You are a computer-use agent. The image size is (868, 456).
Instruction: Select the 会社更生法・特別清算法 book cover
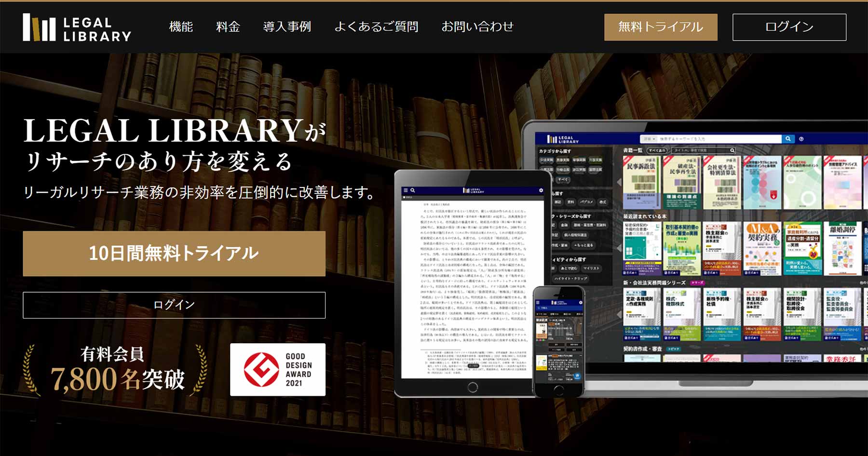(722, 183)
